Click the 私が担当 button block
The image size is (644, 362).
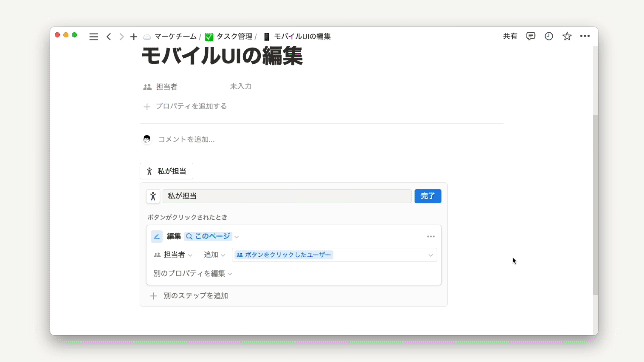point(166,171)
